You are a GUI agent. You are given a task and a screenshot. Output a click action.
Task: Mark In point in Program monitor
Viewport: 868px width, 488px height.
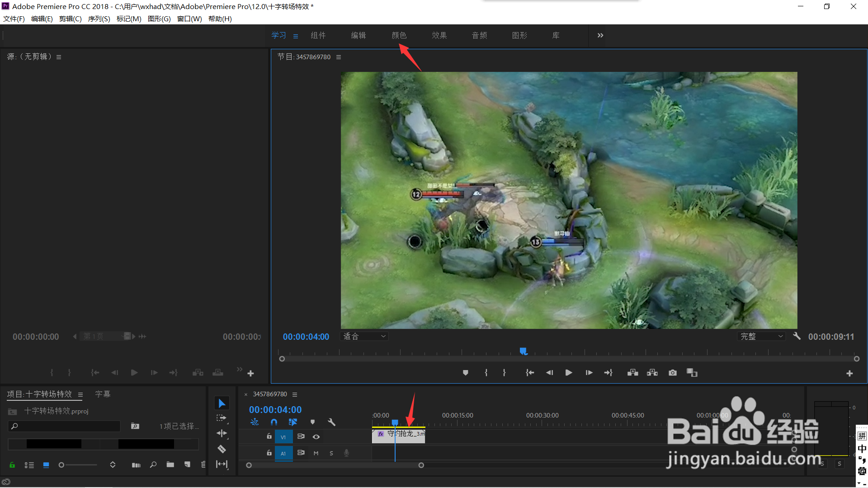486,373
